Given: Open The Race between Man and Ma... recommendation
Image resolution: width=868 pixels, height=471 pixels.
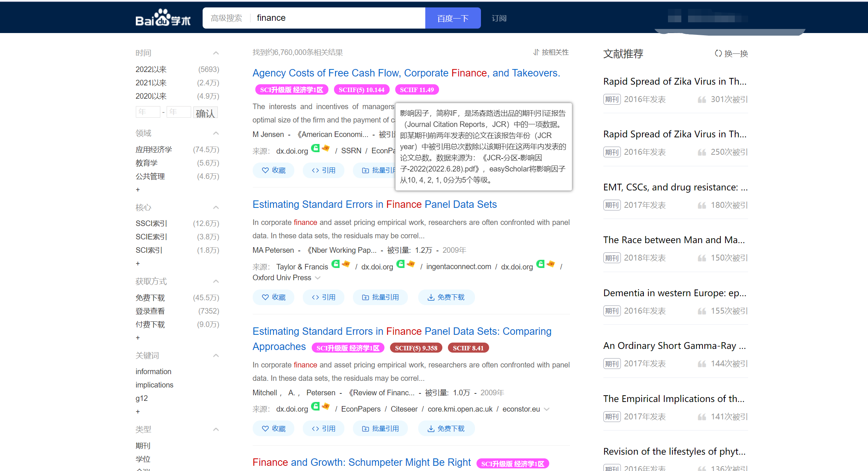Looking at the screenshot, I should (674, 240).
